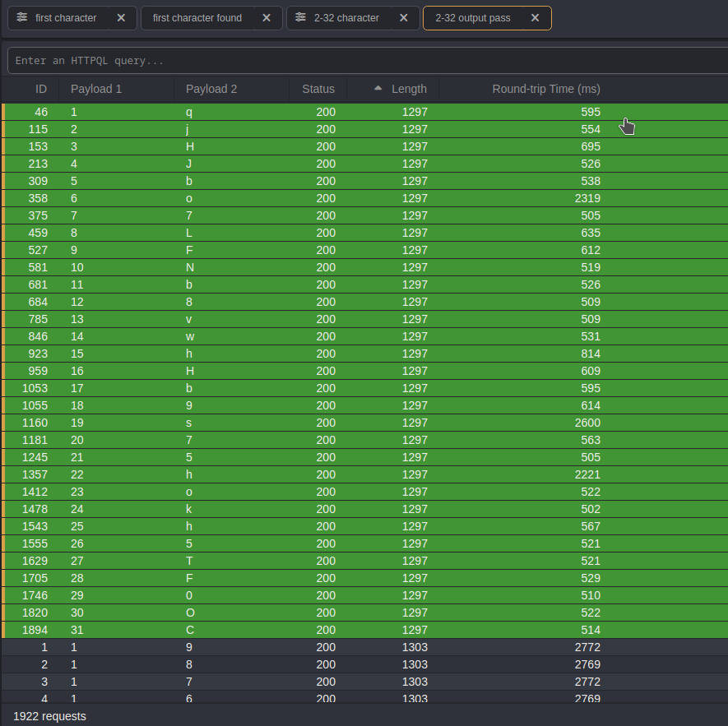Switch to the "first character found" tab
Image resolution: width=728 pixels, height=726 pixels.
(x=197, y=18)
